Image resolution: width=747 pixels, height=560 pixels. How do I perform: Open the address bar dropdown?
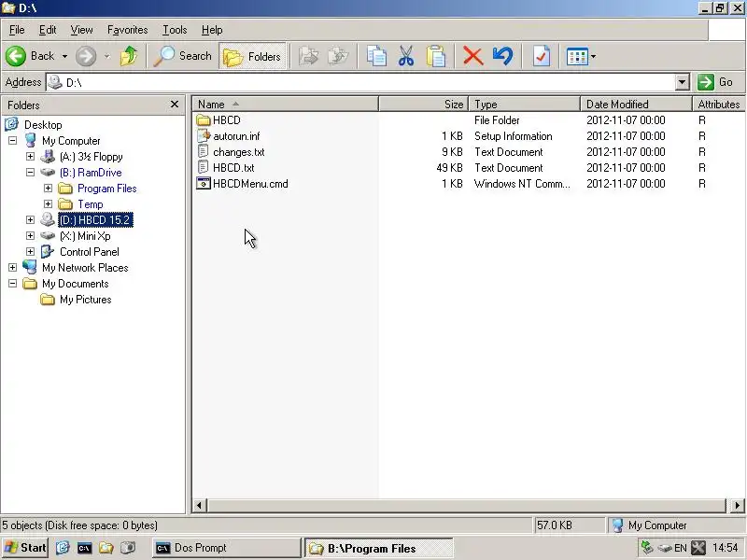(x=683, y=82)
